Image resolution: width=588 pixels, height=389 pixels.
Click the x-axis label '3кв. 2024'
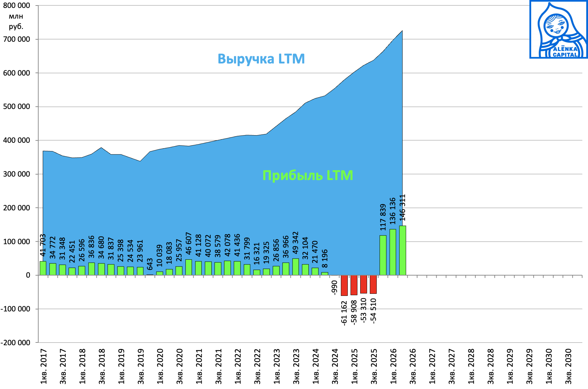pos(335,366)
